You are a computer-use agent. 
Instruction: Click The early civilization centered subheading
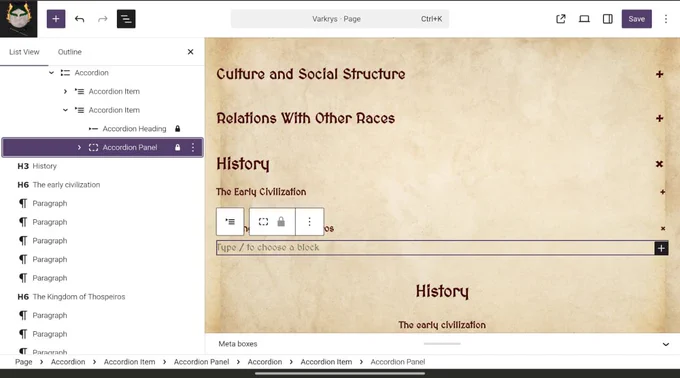coord(442,325)
